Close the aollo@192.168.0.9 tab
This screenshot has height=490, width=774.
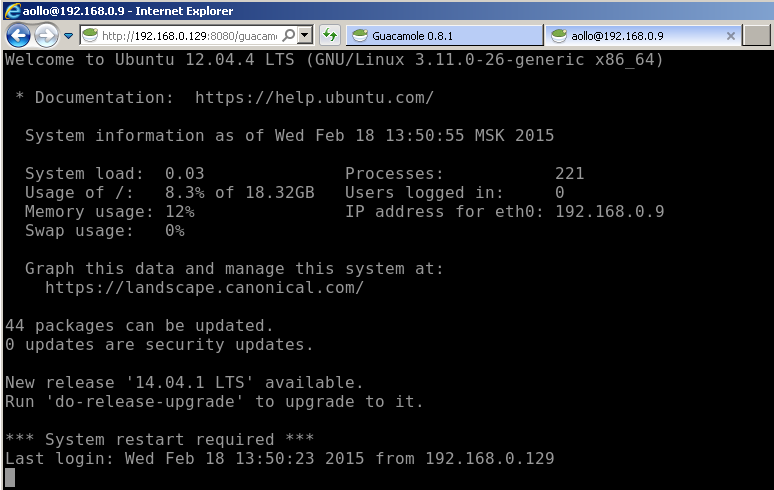[x=731, y=36]
